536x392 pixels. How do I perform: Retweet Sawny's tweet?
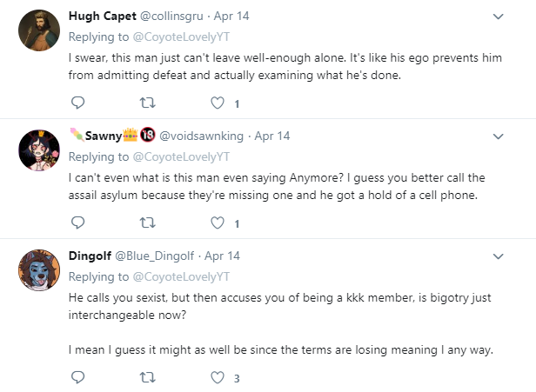point(148,223)
